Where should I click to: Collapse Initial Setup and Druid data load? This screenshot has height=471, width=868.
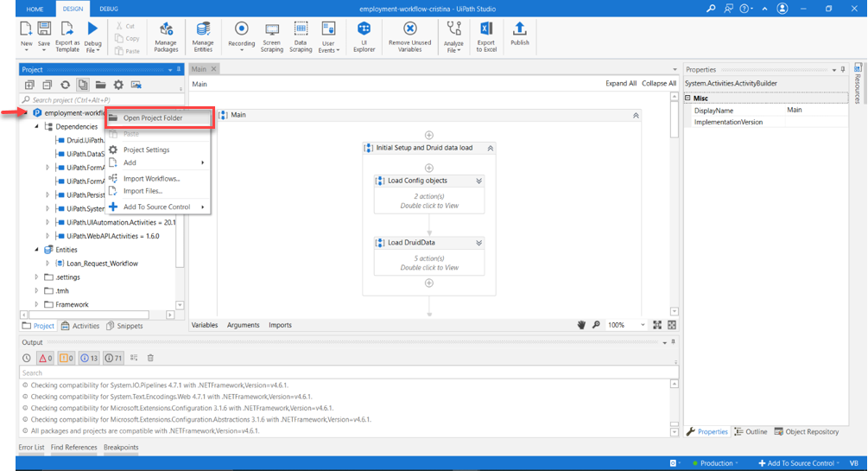click(x=490, y=149)
